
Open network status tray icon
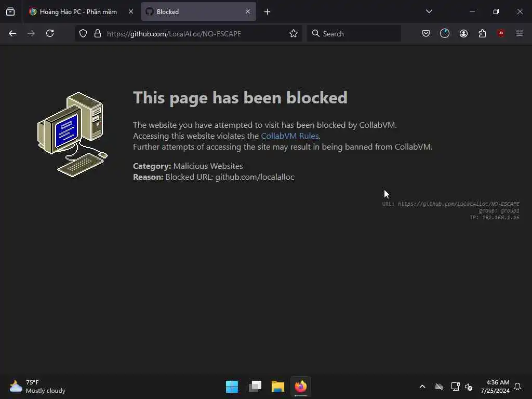click(455, 387)
